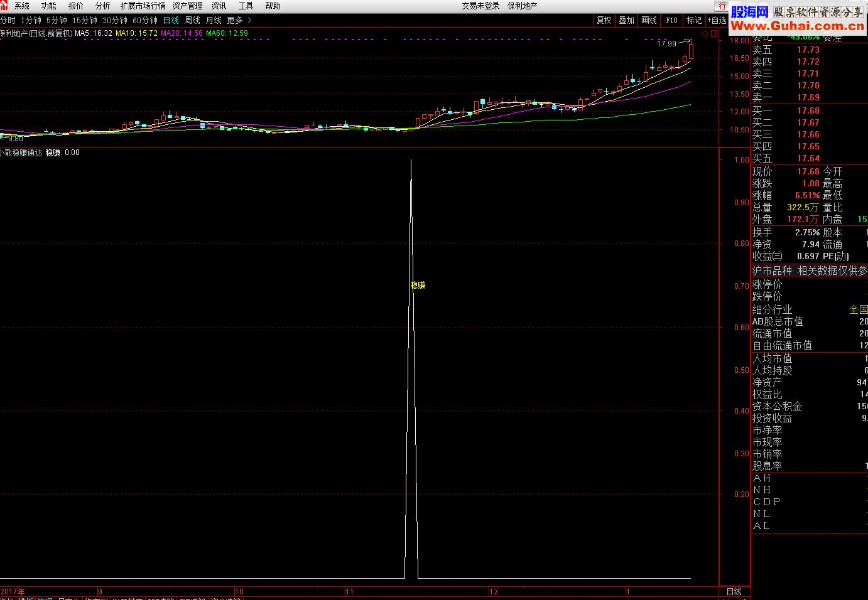Viewport: 868px width, 600px height.
Task: Switch chart to 30分钟 period
Action: tap(115, 21)
